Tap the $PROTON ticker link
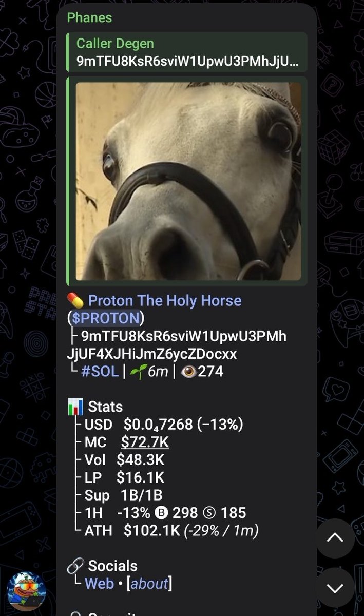This screenshot has height=616, width=364. (106, 318)
